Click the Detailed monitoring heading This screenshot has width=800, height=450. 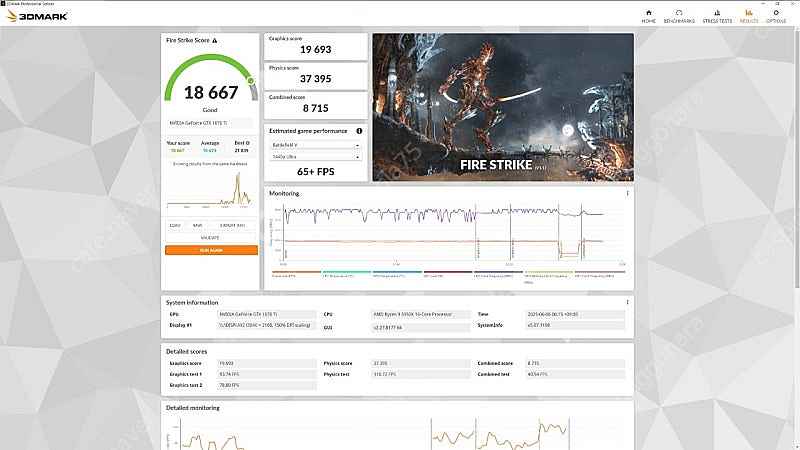pos(192,408)
